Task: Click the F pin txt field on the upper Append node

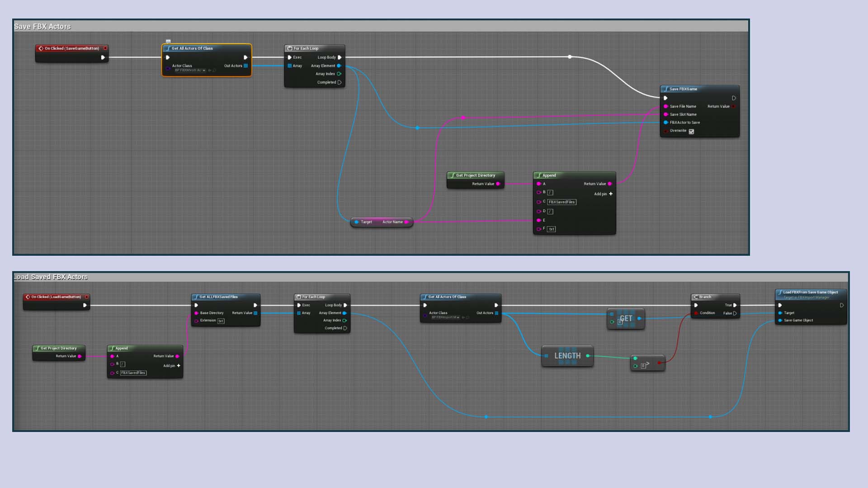Action: coord(551,229)
